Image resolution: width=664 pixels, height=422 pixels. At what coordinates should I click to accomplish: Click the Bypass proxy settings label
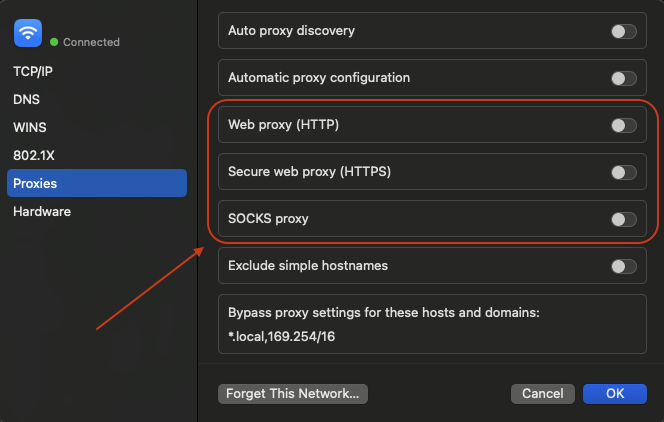coord(384,313)
